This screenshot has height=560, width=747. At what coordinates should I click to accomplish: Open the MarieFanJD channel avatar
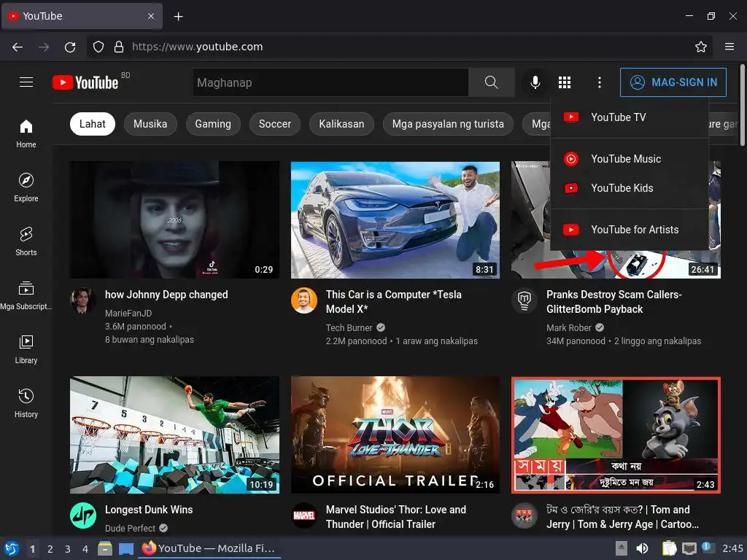tap(83, 300)
